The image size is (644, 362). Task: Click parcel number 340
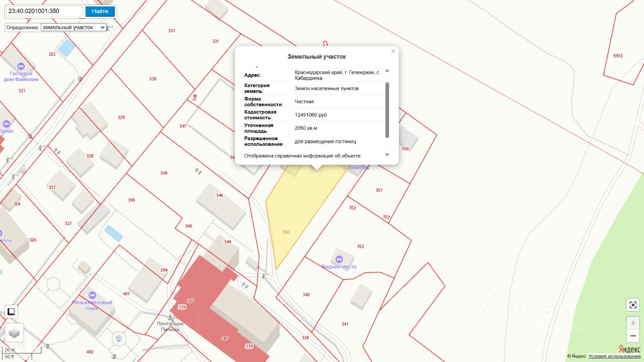coord(306,295)
